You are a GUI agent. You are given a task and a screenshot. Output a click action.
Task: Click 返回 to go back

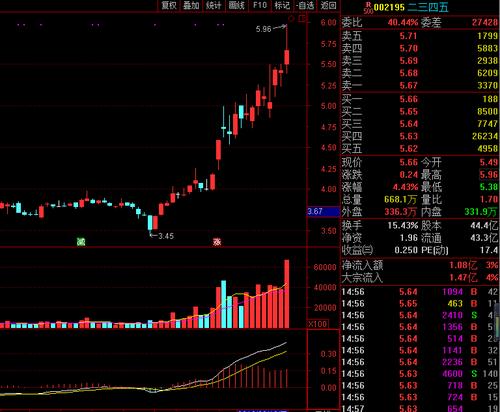coord(328,5)
